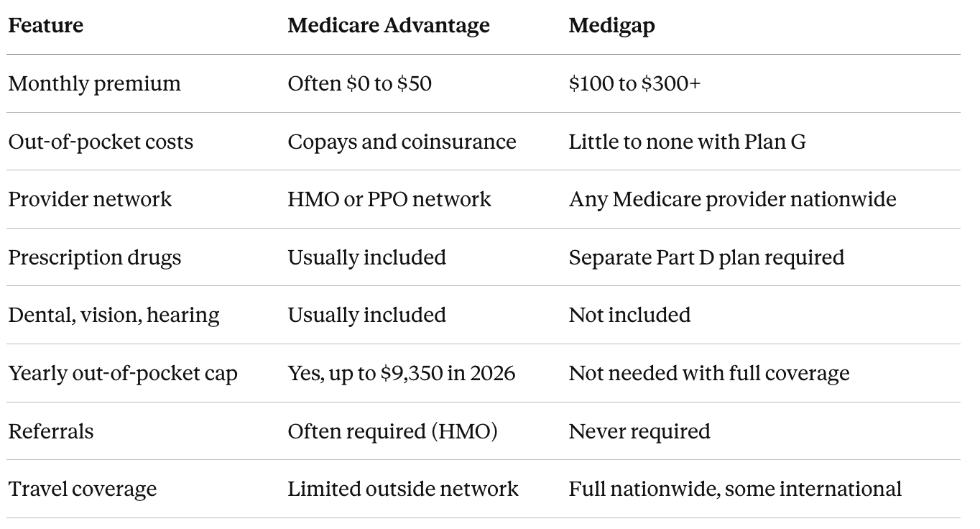Click the '$100 to $300+' cell
Viewport: 980px width, 529px height.
click(634, 84)
